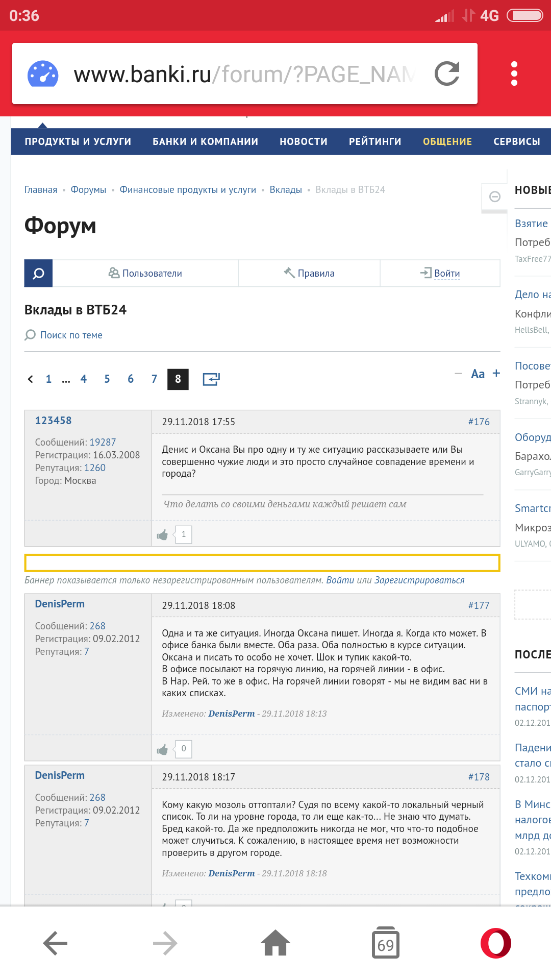Like post #176 with thumbs-up icon
Viewport: 551px width, 980px height.
[162, 535]
